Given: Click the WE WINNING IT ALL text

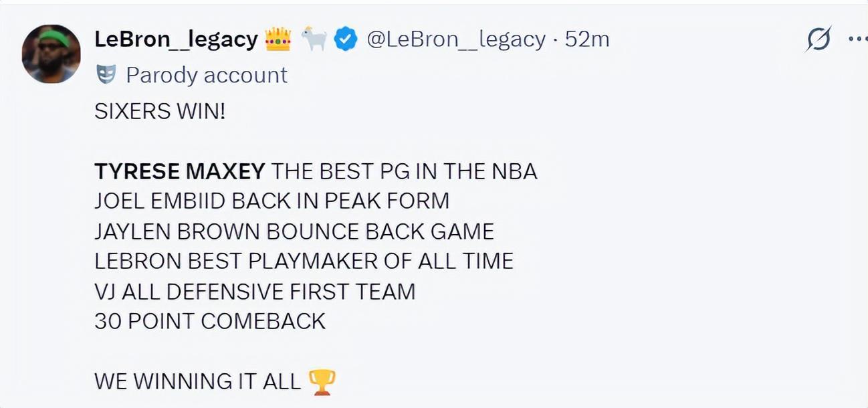Looking at the screenshot, I should coord(198,381).
